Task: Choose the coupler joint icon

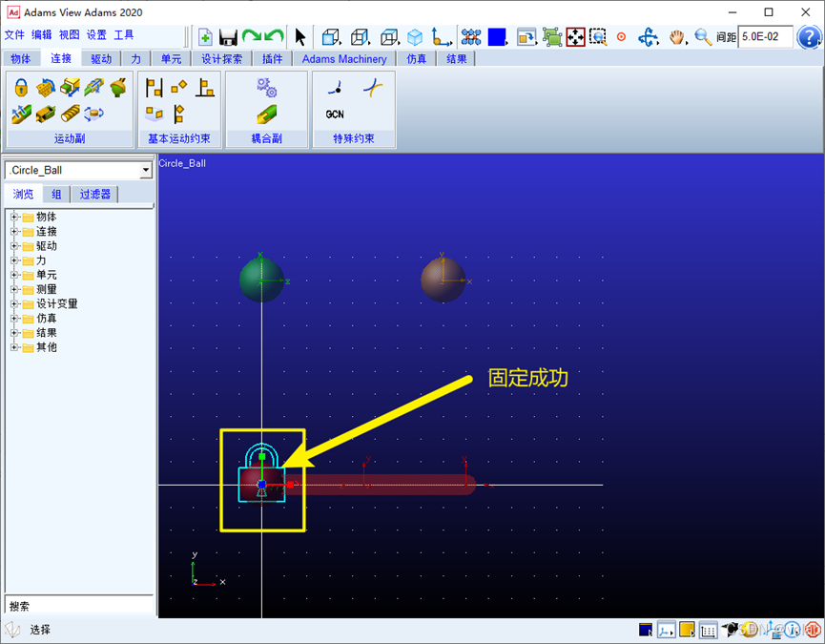Action: tap(267, 114)
